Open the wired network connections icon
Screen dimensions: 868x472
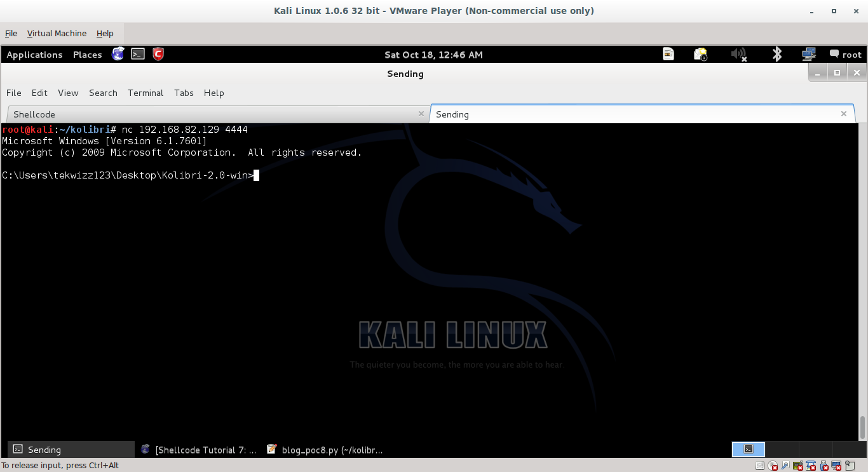click(808, 54)
